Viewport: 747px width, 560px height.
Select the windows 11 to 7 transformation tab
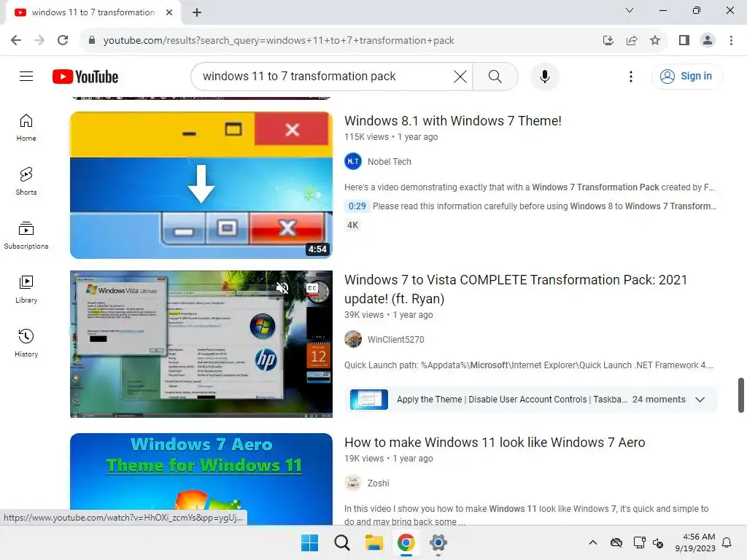coord(93,12)
